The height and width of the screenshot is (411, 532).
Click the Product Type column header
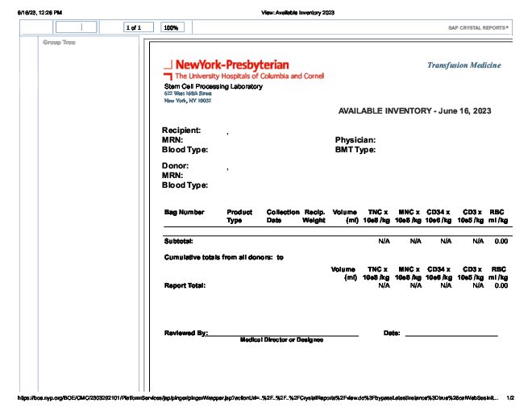click(x=239, y=216)
